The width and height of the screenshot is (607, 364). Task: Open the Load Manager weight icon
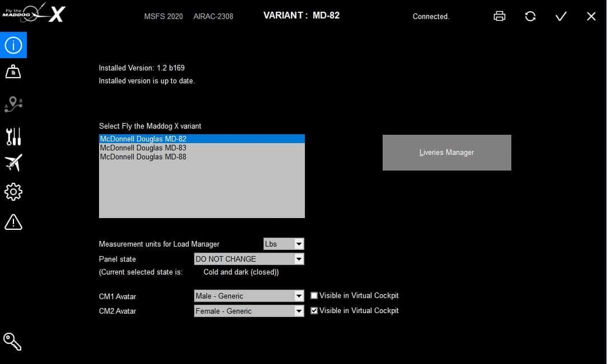(x=13, y=72)
